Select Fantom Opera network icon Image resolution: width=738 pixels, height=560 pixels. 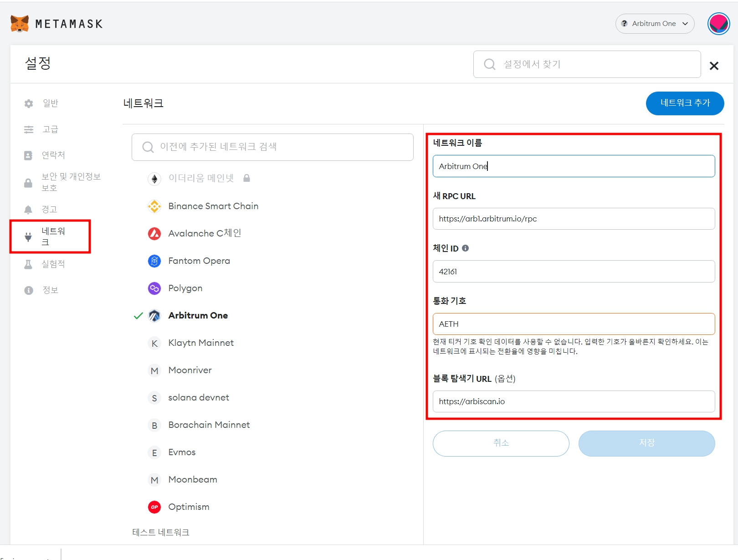[x=154, y=261]
